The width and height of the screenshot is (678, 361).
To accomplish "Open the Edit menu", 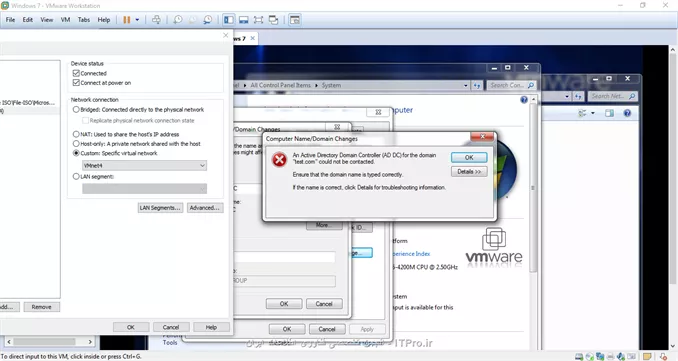I will (x=28, y=20).
